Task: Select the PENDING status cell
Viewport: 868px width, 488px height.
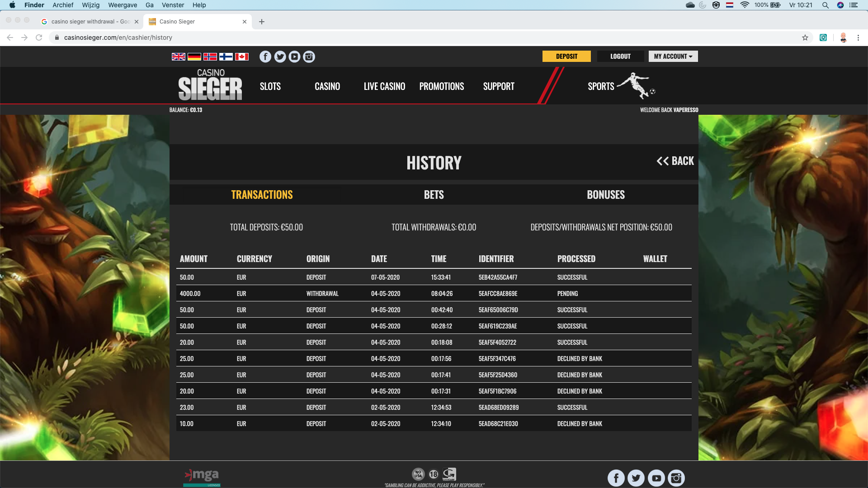Action: [x=568, y=294]
